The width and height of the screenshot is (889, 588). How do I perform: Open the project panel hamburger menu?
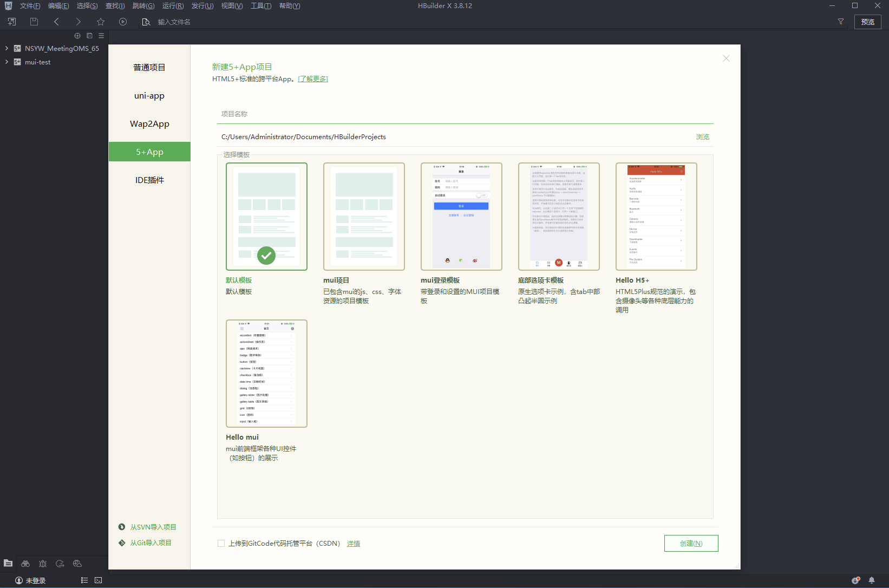click(x=101, y=36)
